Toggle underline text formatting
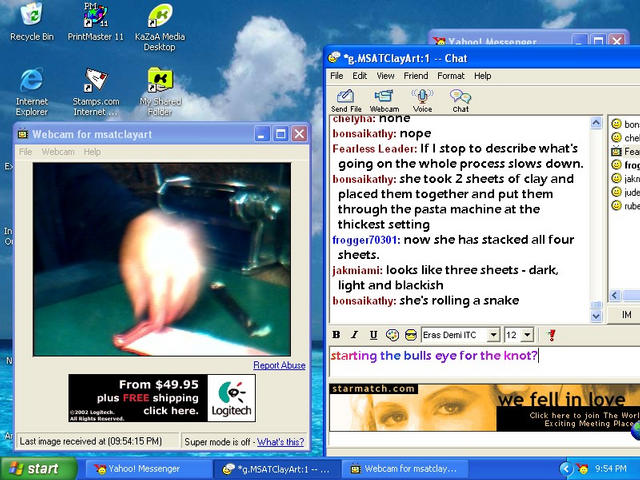The image size is (640, 480). [x=373, y=335]
